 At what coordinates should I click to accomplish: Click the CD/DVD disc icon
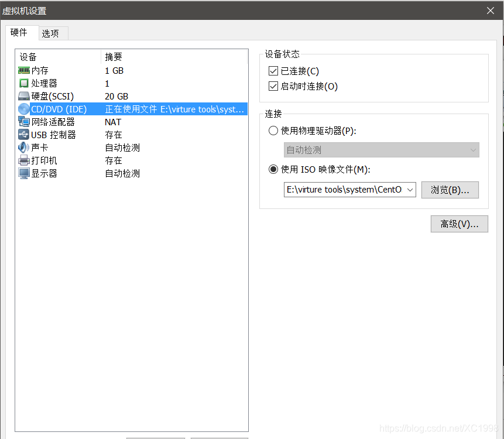(24, 109)
